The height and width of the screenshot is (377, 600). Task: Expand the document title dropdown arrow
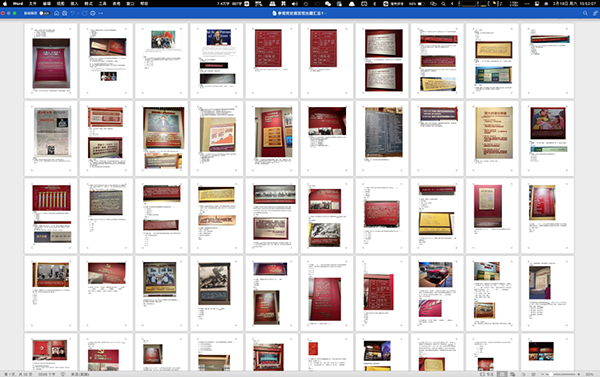[326, 13]
